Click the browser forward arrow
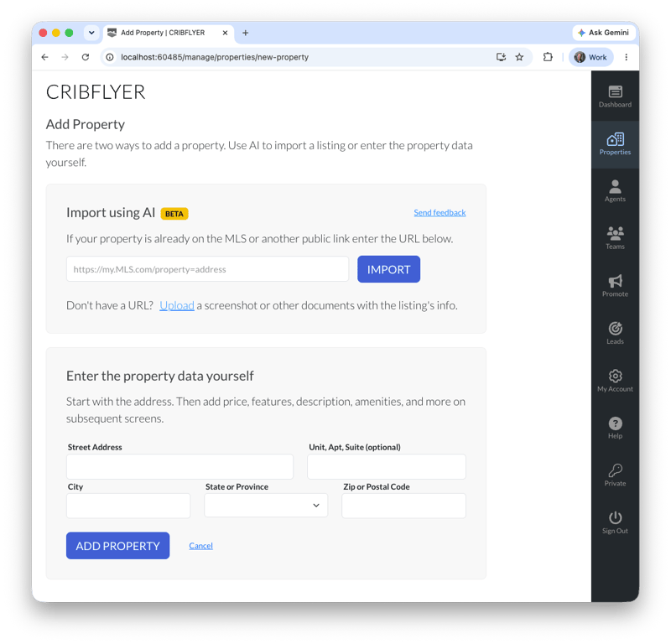 click(x=65, y=57)
